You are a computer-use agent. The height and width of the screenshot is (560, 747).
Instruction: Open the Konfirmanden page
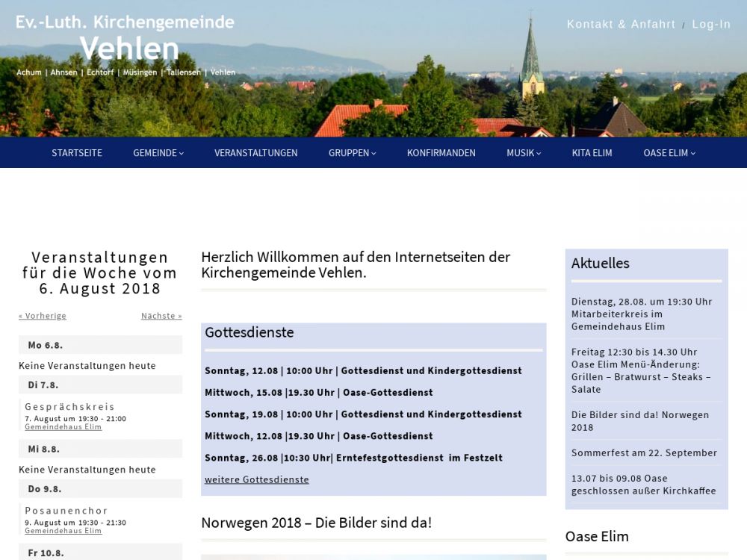441,153
